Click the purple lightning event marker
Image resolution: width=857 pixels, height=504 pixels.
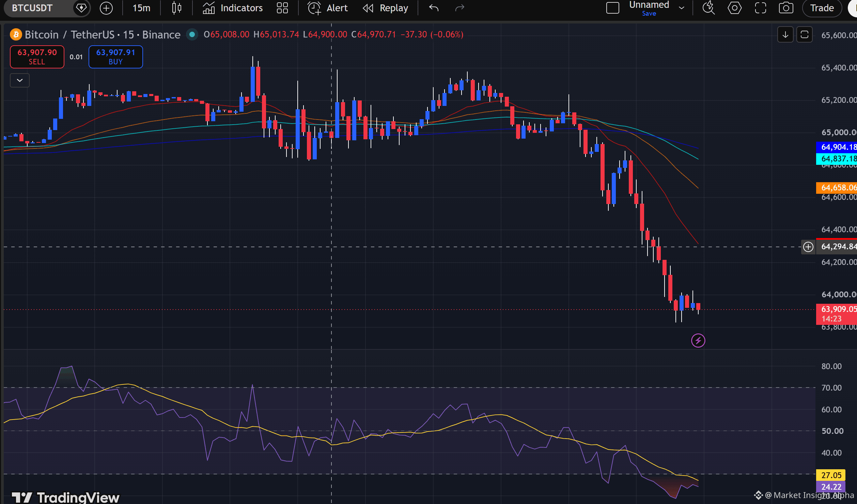coord(698,341)
